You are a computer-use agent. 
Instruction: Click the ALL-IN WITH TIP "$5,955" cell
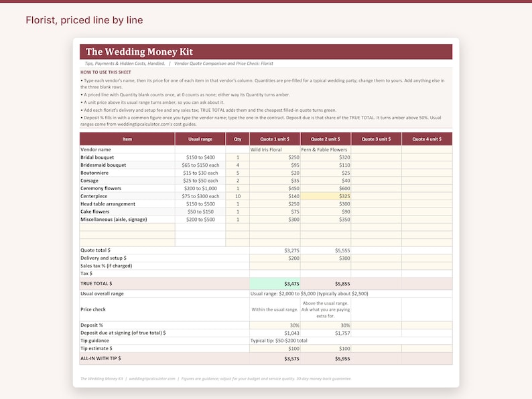[326, 359]
